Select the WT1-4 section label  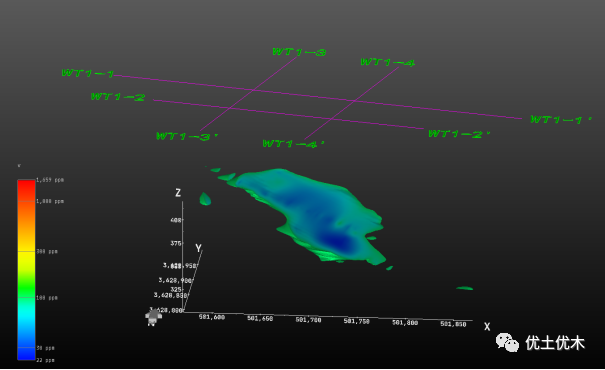387,62
